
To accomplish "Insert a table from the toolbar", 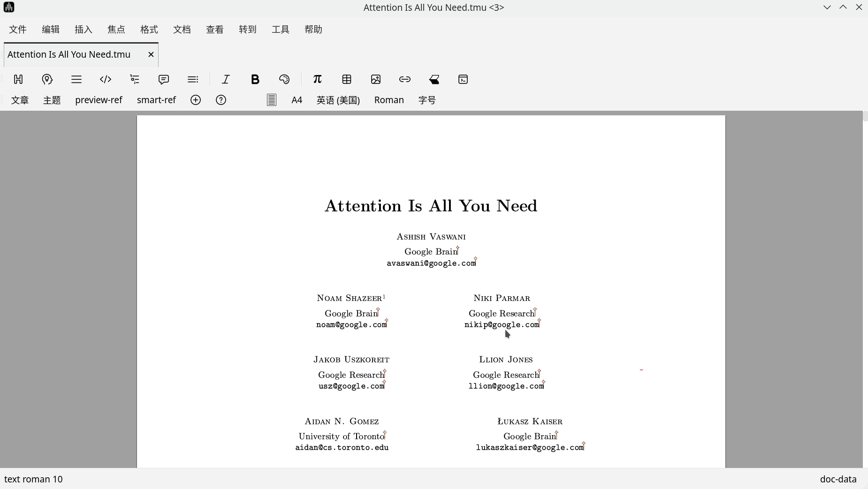I will tap(347, 79).
